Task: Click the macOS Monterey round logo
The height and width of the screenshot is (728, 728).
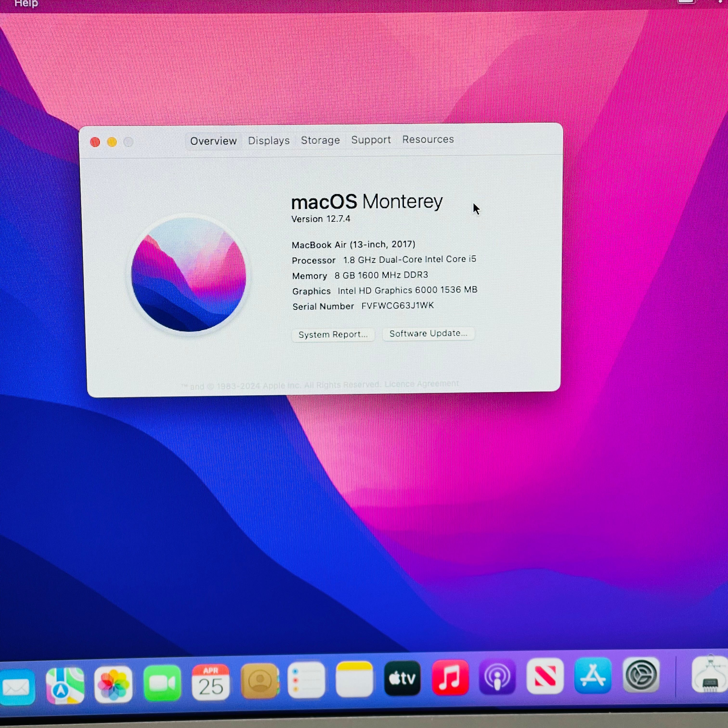Action: 189,275
